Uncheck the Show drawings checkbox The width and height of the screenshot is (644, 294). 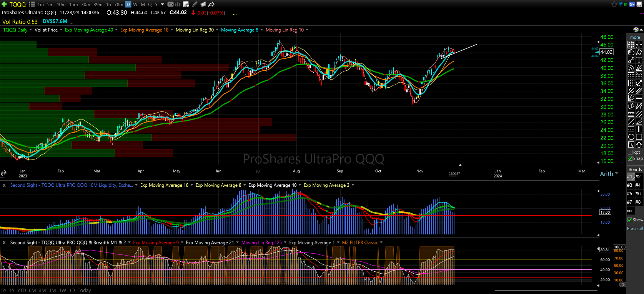[630, 220]
